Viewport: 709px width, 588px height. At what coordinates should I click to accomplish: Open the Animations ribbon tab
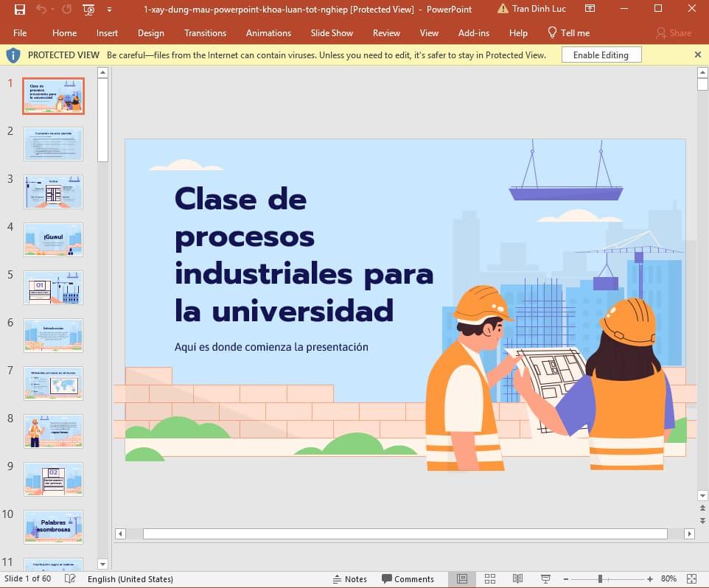click(x=268, y=33)
